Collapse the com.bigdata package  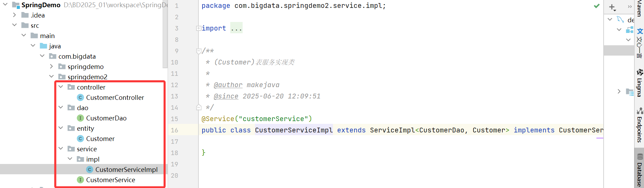coord(42,56)
